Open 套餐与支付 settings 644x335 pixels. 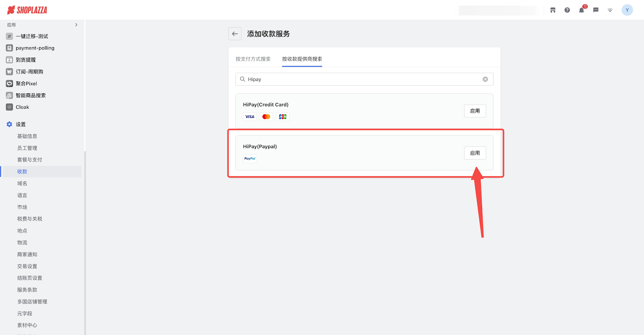click(x=29, y=160)
